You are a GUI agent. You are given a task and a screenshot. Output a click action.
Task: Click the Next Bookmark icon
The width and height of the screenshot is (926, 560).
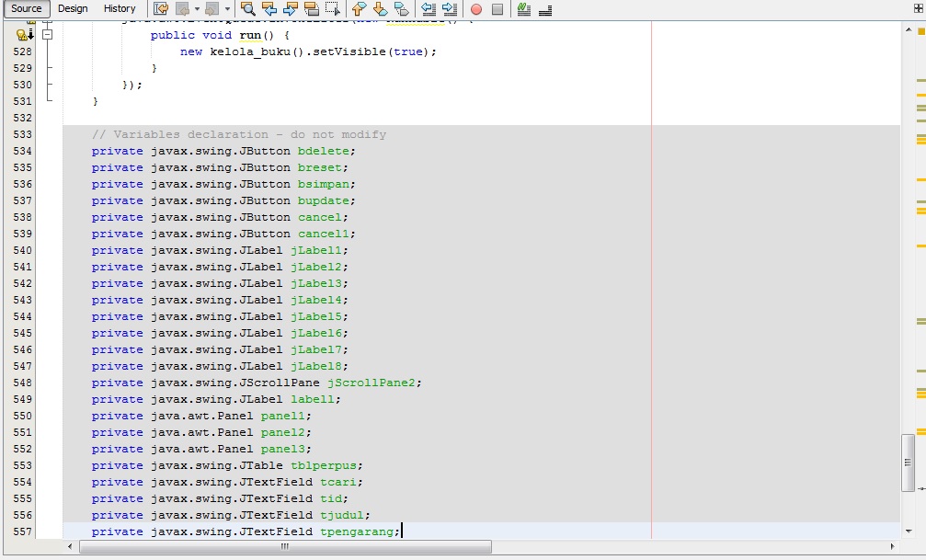point(380,9)
